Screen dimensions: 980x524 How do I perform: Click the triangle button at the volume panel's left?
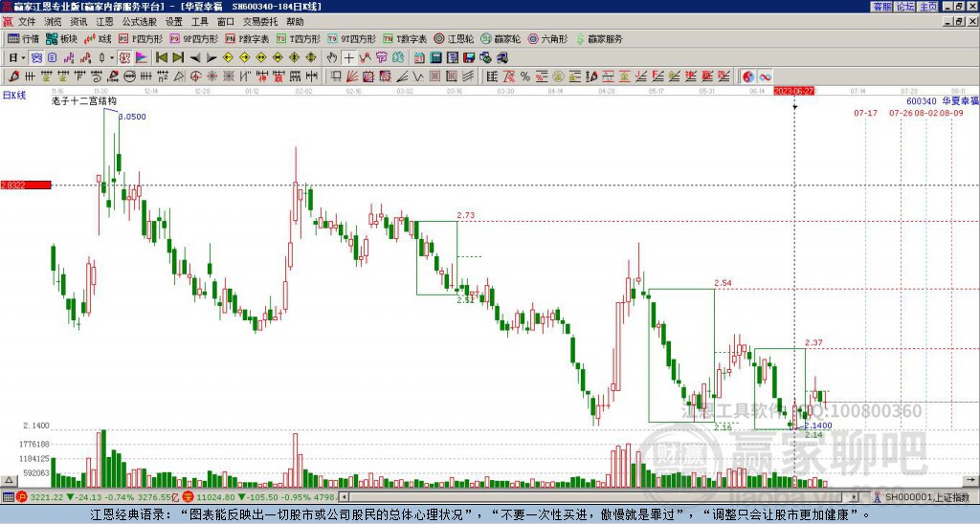click(x=9, y=480)
